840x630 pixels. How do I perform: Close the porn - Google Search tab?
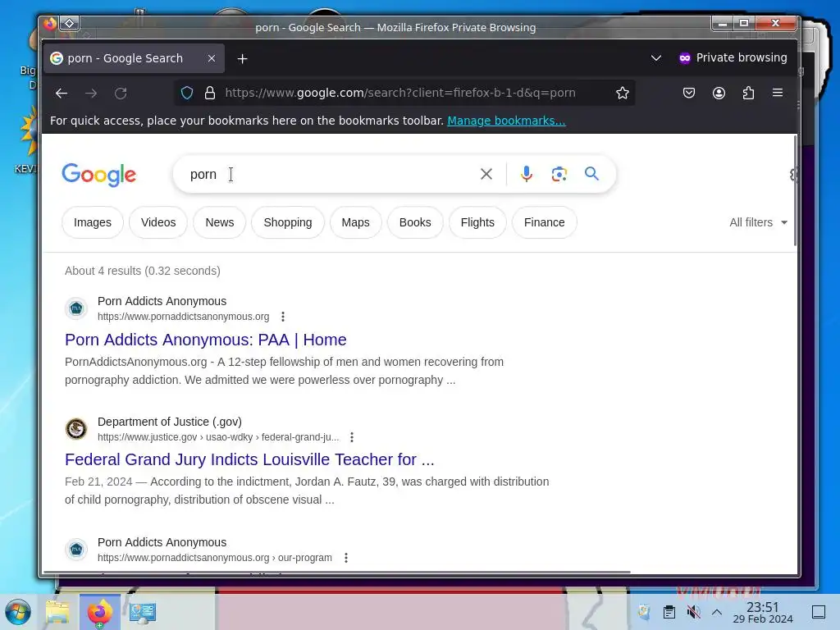[x=212, y=58]
